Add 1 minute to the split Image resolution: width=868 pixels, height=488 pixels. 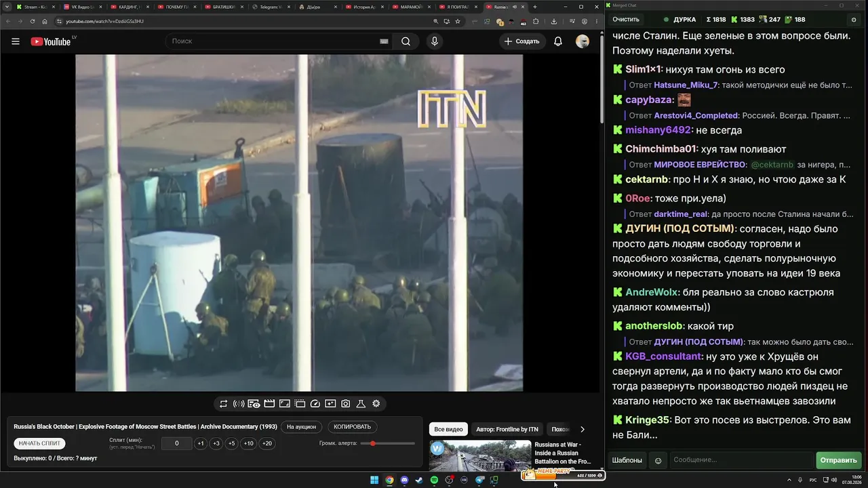coord(201,443)
